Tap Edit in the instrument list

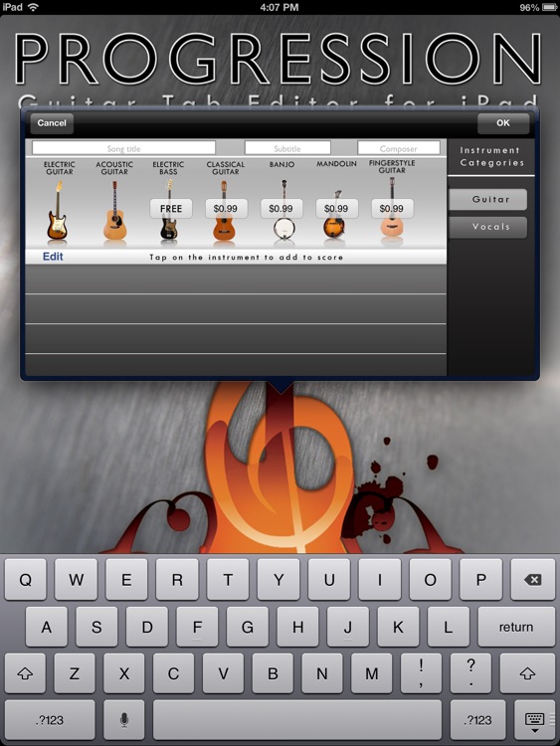tap(53, 257)
